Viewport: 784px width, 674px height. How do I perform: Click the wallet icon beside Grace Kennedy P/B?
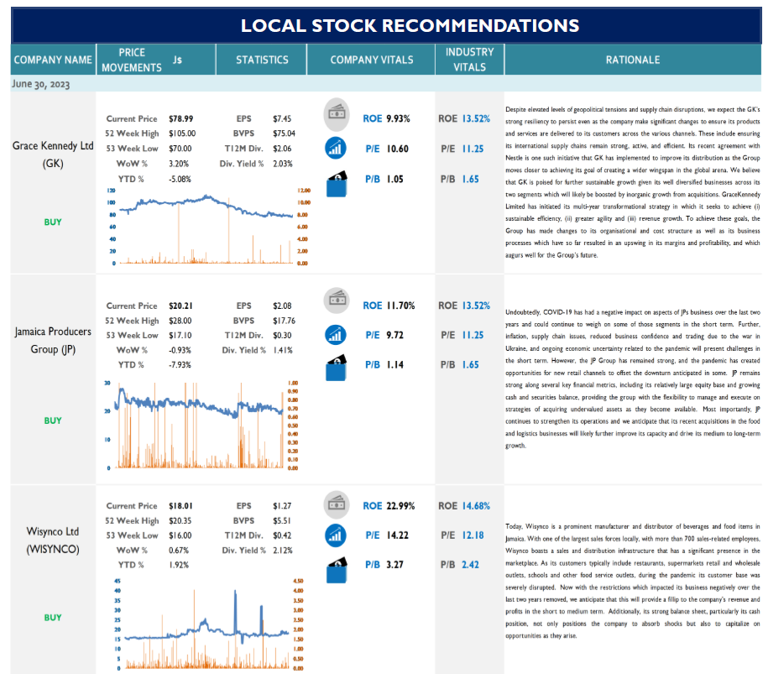(337, 185)
